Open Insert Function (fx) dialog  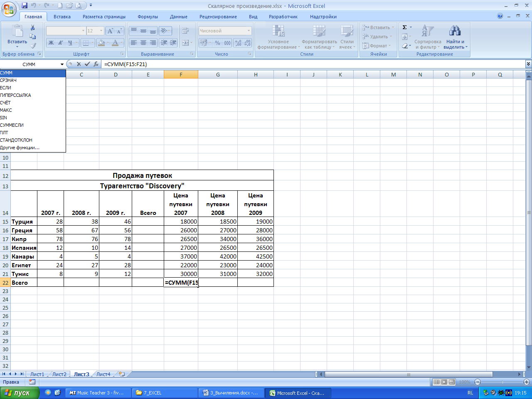pyautogui.click(x=96, y=64)
